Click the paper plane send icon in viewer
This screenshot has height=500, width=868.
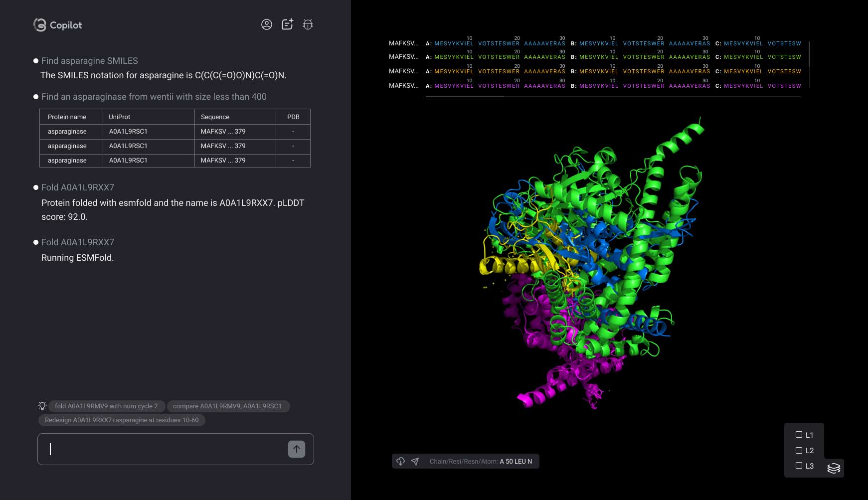pos(415,462)
